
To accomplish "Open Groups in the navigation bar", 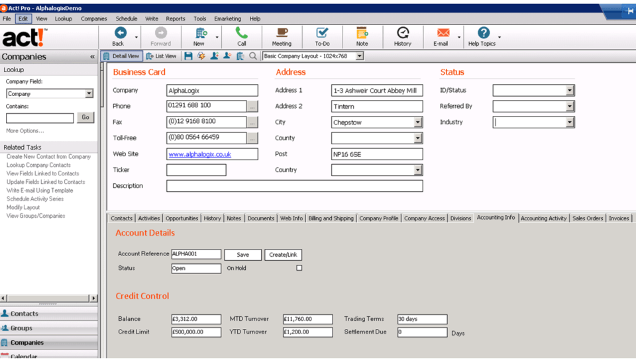I will pos(48,328).
